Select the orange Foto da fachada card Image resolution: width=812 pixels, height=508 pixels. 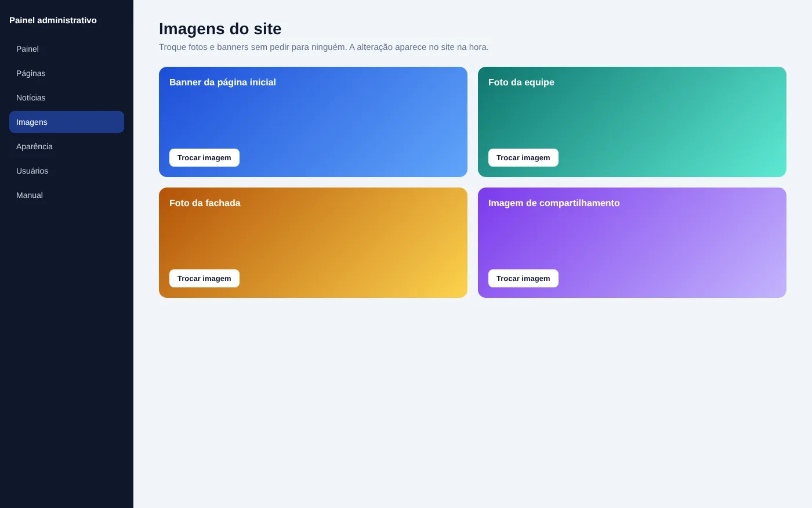(313, 243)
